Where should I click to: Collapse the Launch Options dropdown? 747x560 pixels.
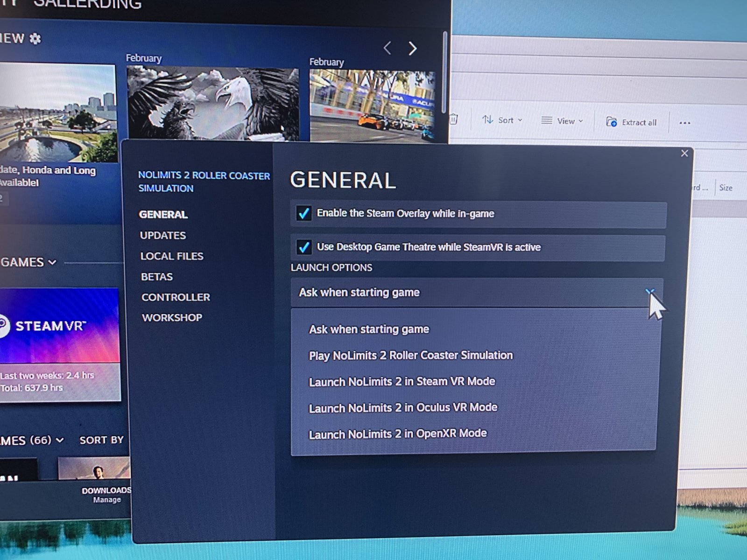coord(650,293)
